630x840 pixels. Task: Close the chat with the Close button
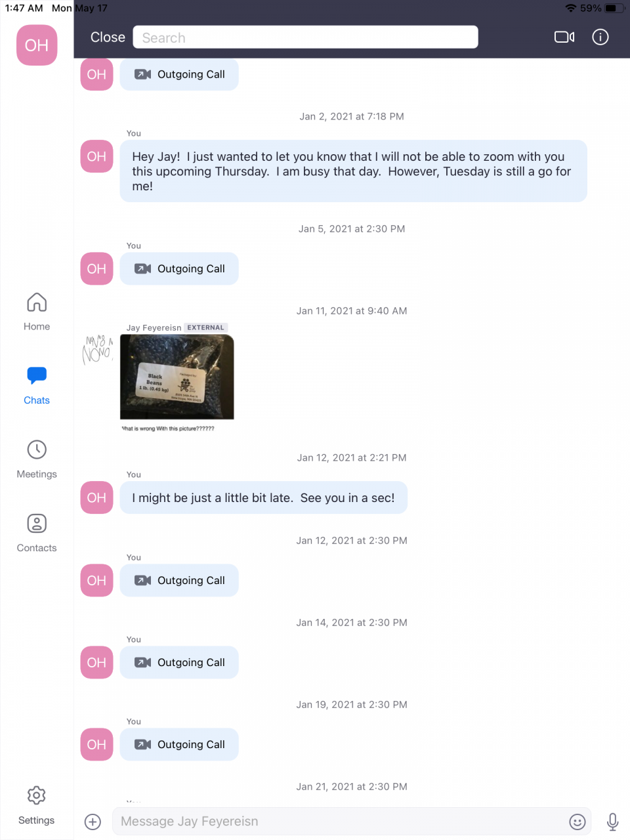point(108,37)
